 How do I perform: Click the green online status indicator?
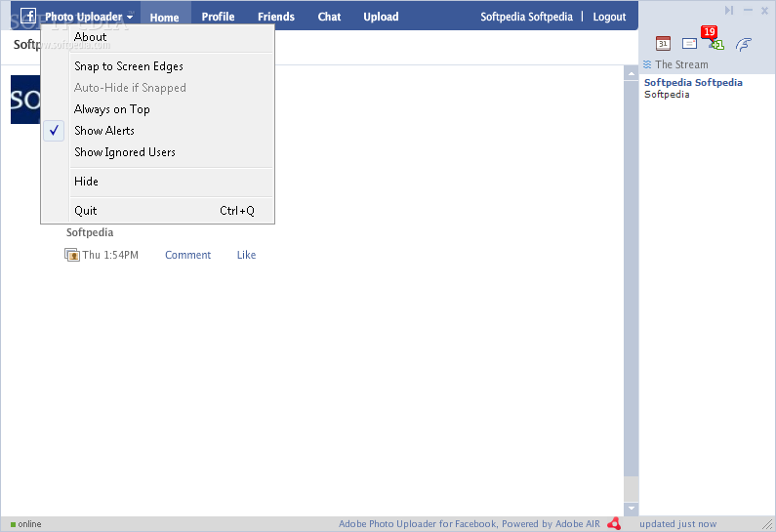tap(14, 524)
